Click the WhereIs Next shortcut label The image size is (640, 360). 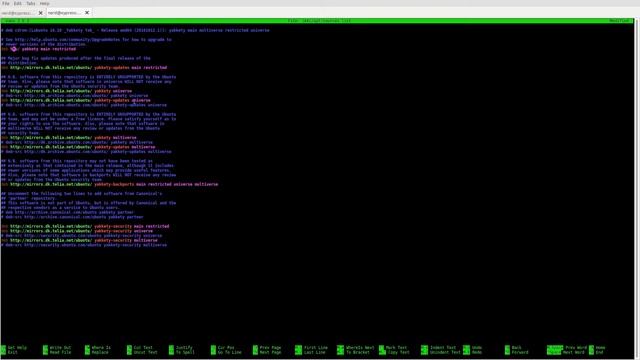click(x=360, y=347)
